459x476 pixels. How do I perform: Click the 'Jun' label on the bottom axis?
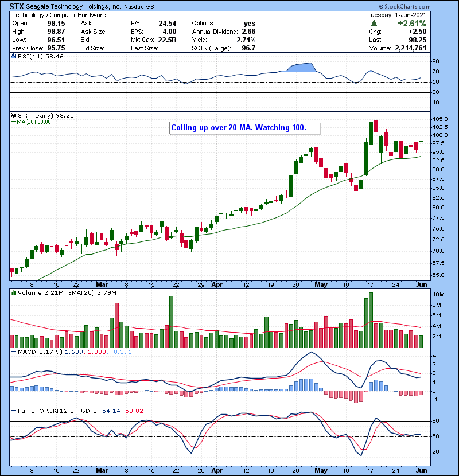[421, 470]
